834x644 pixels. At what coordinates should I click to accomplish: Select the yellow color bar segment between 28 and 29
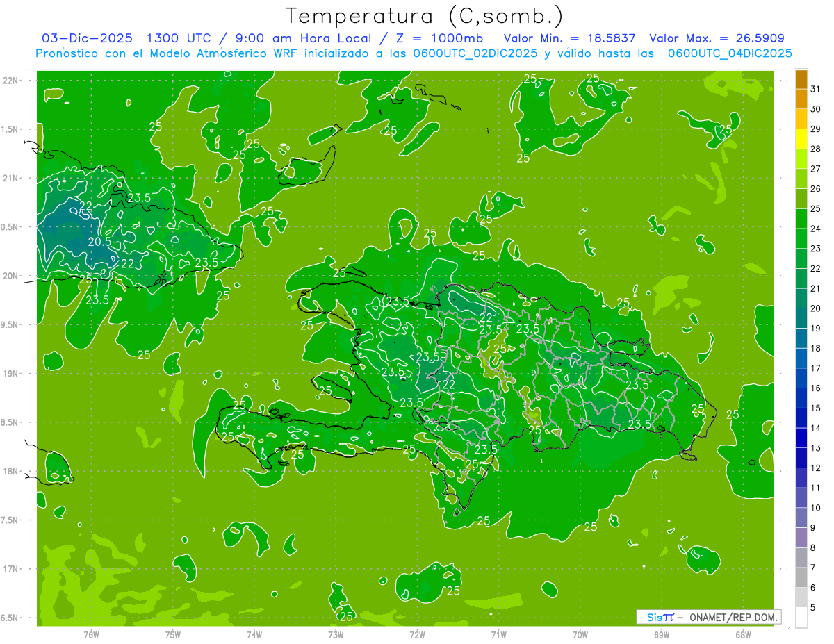coord(801,139)
